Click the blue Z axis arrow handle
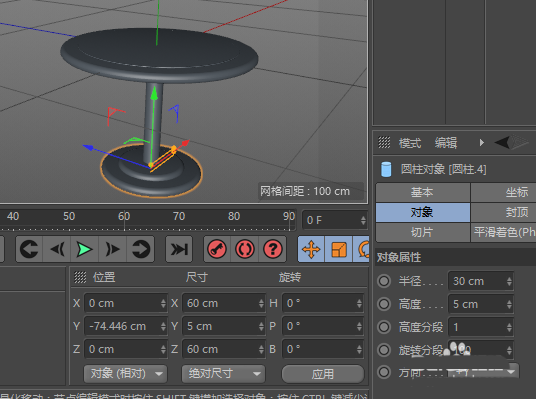 (x=88, y=147)
